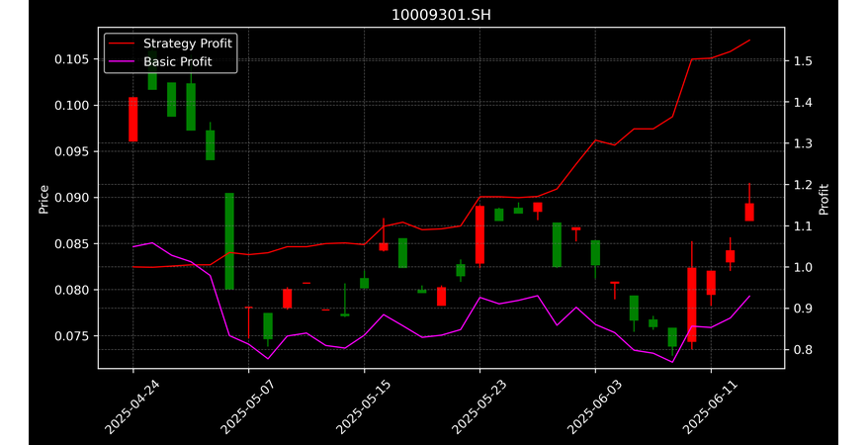Click the 1.4 profit tick label

coord(802,103)
